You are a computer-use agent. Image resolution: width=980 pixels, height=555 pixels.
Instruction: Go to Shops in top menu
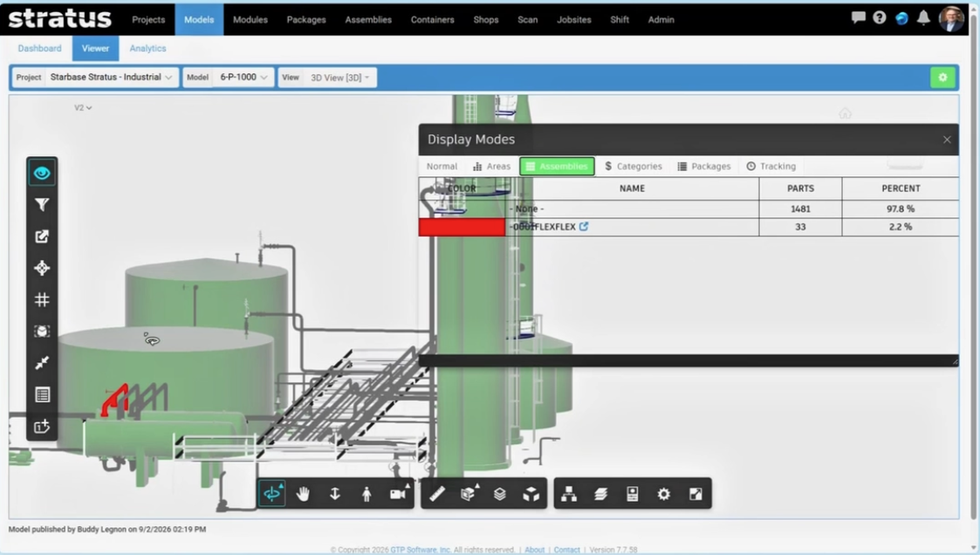485,19
